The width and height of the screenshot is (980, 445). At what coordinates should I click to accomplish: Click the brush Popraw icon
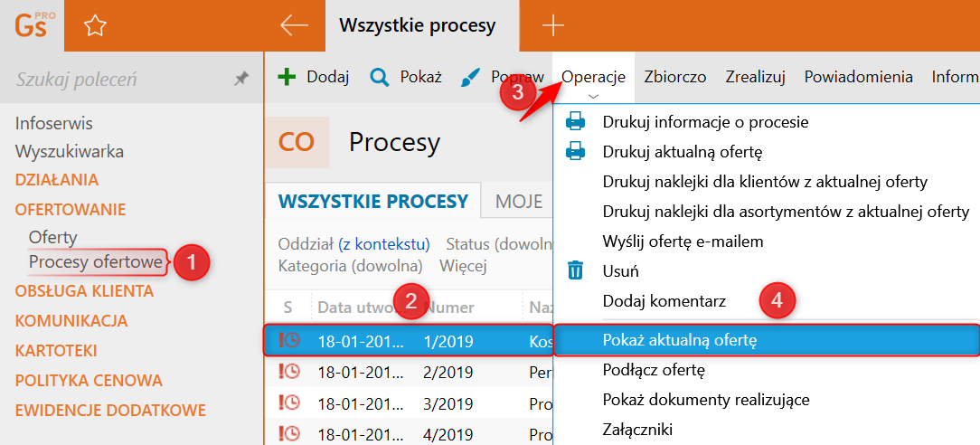(x=471, y=77)
